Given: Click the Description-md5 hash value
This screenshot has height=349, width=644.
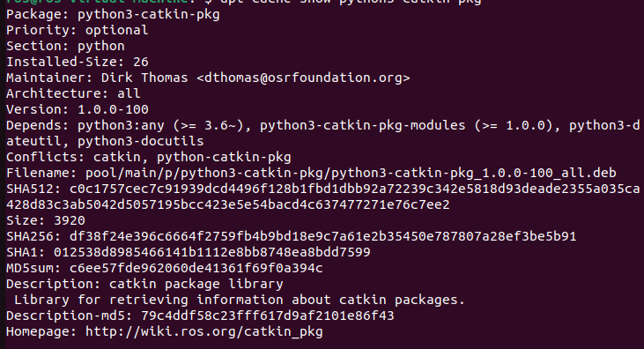Looking at the screenshot, I should [x=267, y=316].
